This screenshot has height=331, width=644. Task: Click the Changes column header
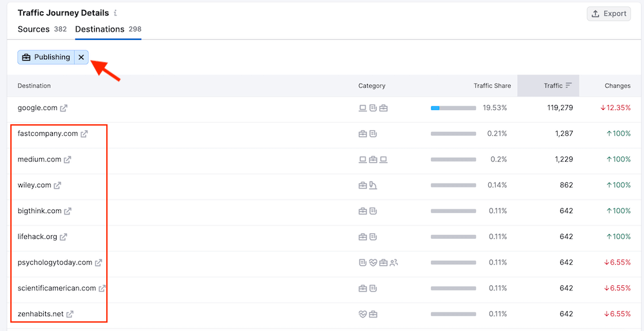[617, 86]
